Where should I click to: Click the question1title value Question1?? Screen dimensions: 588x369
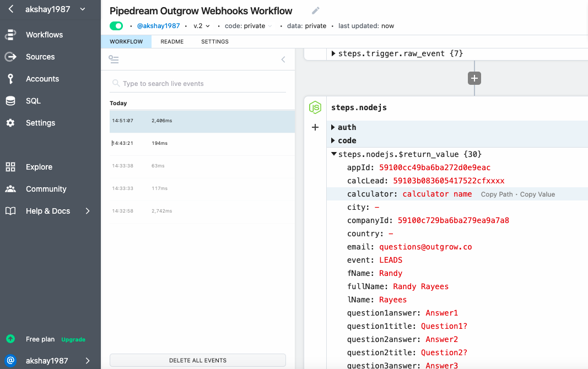click(444, 326)
